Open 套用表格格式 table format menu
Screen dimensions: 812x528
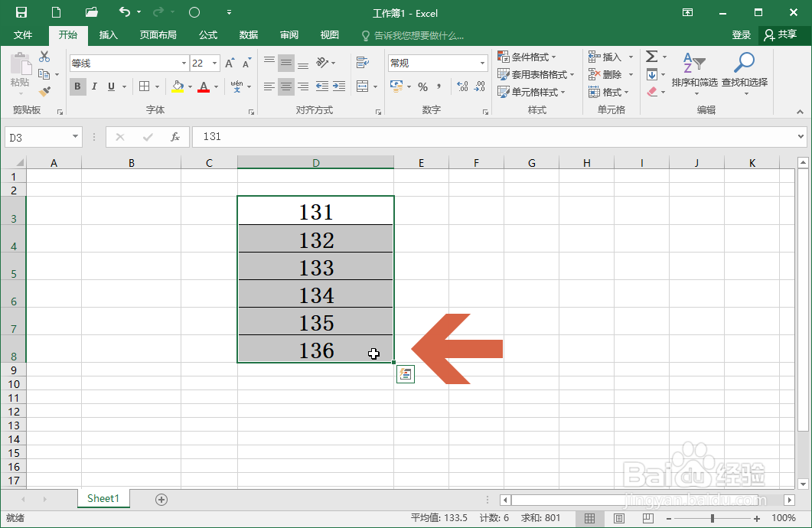536,74
